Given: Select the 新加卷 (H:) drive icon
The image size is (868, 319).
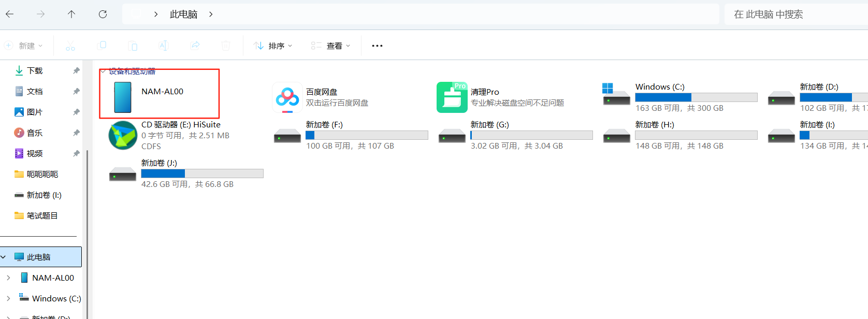Looking at the screenshot, I should tap(617, 136).
